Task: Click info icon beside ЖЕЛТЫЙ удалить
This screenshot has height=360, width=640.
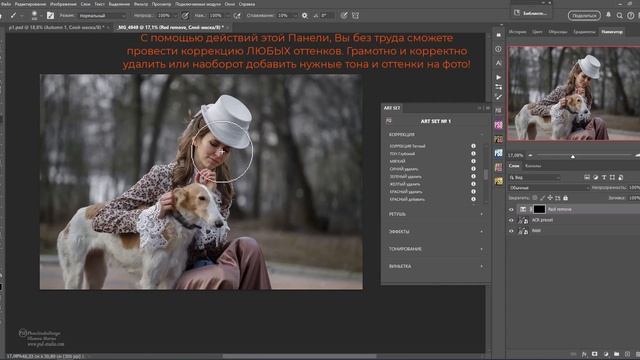Action: pos(473,184)
